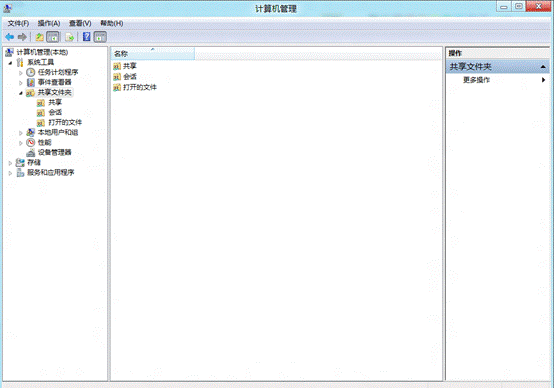Screen dimensions: 554x388
Task: Select 本地用户和组 label in tree
Action: pyautogui.click(x=58, y=133)
